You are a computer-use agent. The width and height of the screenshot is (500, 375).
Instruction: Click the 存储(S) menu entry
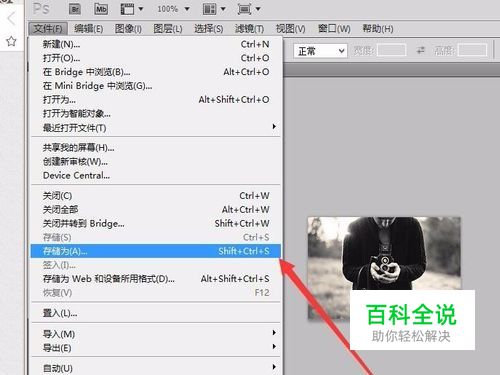point(156,237)
